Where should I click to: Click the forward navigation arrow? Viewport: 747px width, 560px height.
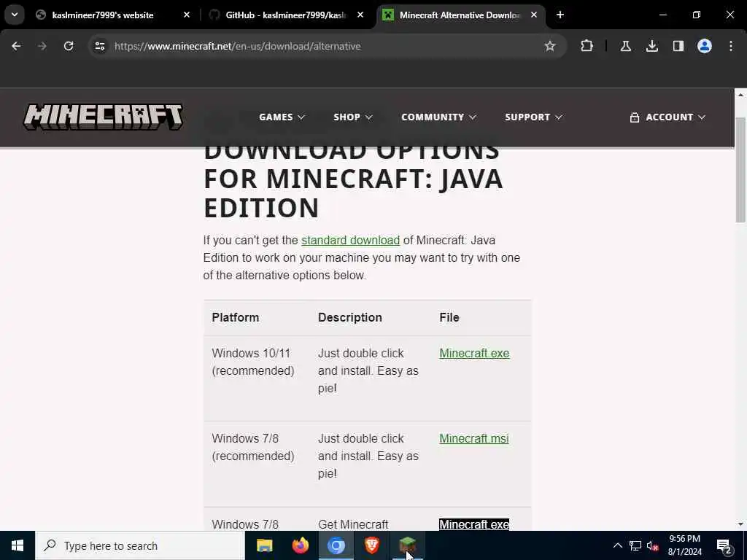(x=42, y=46)
